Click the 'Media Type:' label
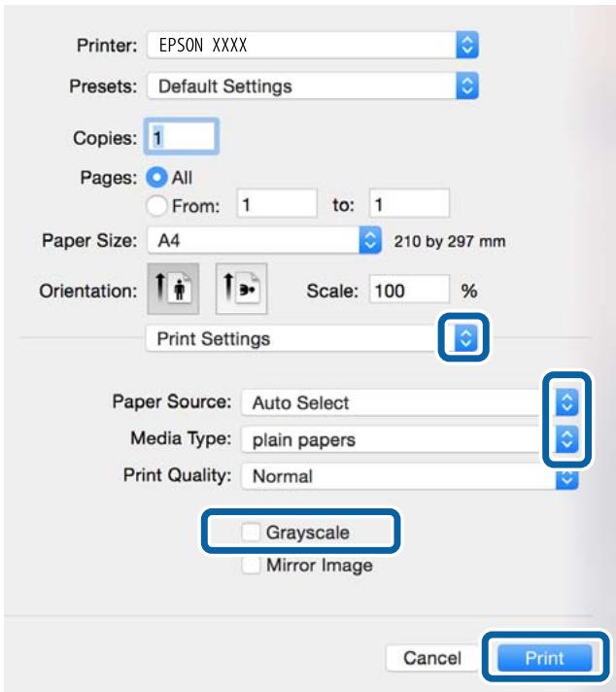616x692 pixels. [x=181, y=438]
